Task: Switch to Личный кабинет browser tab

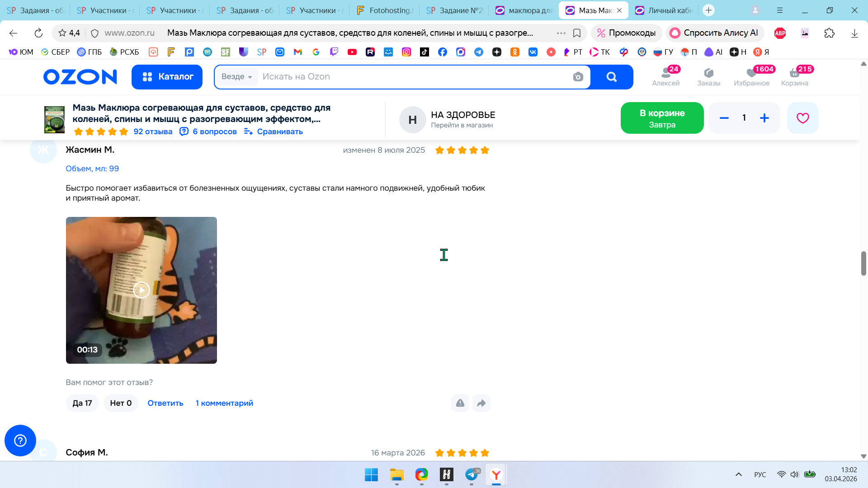Action: (665, 10)
